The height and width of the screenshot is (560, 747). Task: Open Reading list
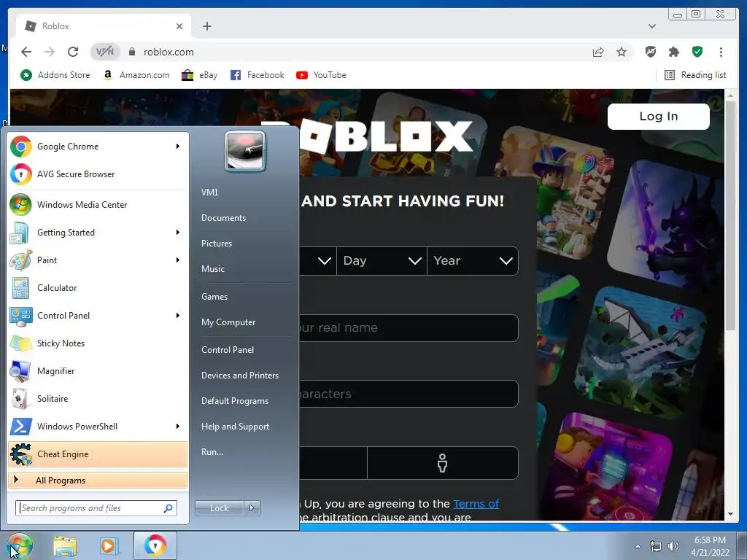pos(695,75)
